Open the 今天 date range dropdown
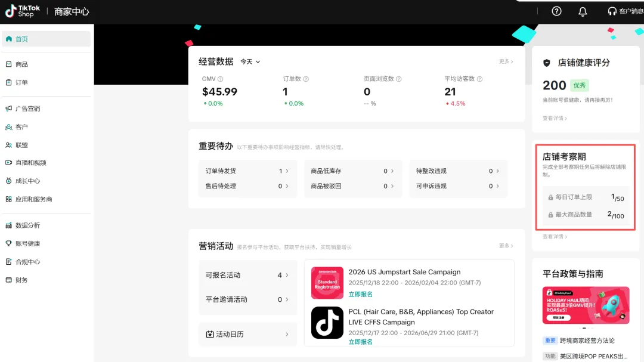The height and width of the screenshot is (362, 644). pyautogui.click(x=250, y=62)
